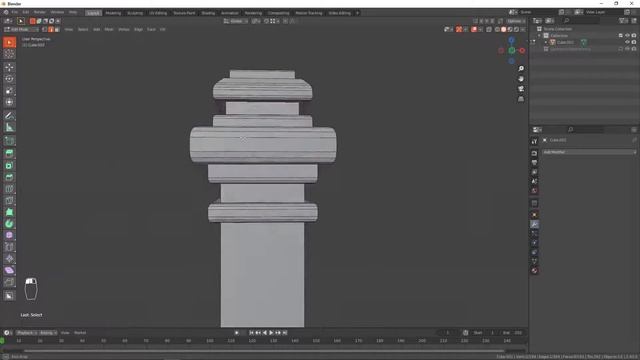Switch to the Modeling workspace tab
This screenshot has height=360, width=640.
pos(113,13)
